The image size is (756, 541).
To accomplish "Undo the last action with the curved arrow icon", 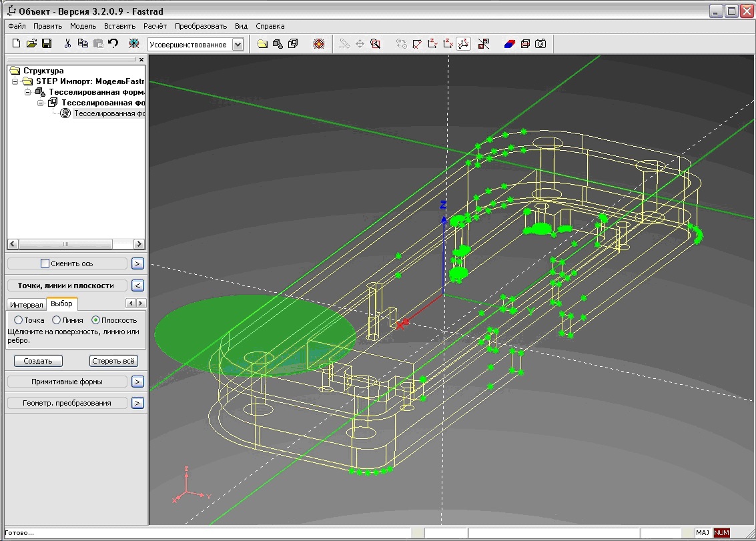I will 113,44.
